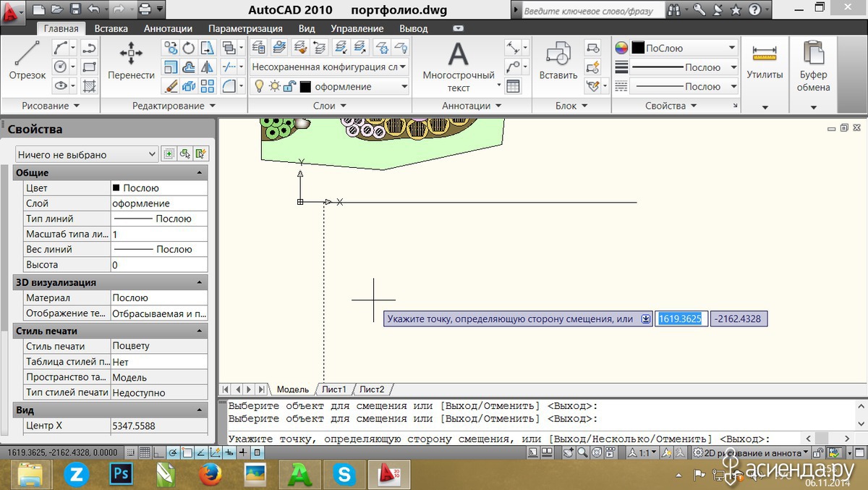Screen dimensions: 868x490
Task: Click the Rectangle tool icon
Action: pos(89,67)
